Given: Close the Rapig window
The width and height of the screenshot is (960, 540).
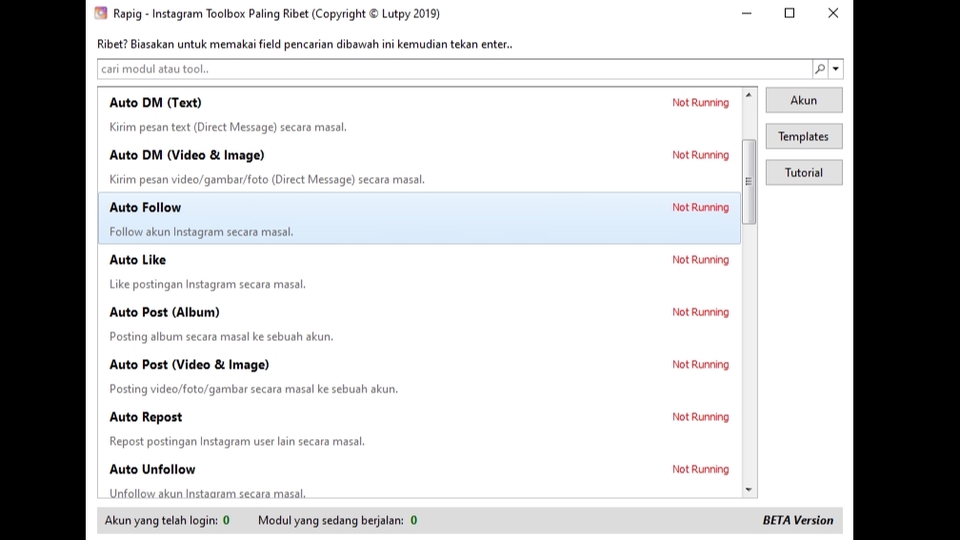Looking at the screenshot, I should pyautogui.click(x=833, y=13).
